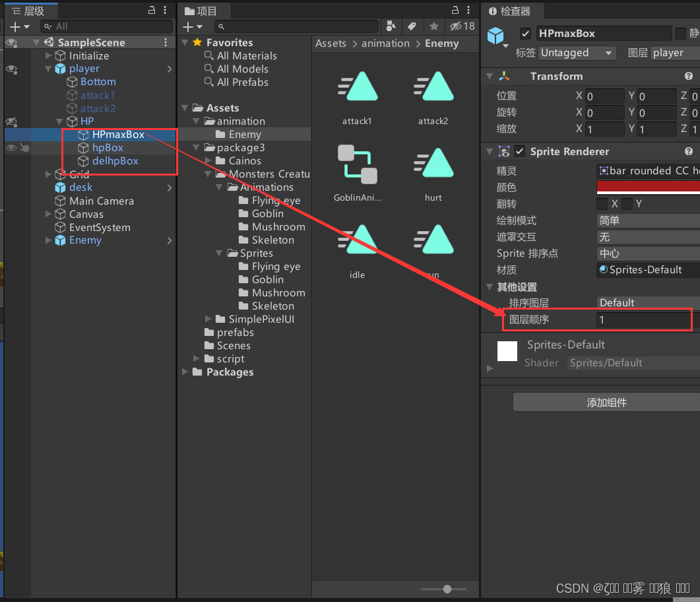Toggle HP object hidden eye icon
The width and height of the screenshot is (700, 602).
point(11,121)
